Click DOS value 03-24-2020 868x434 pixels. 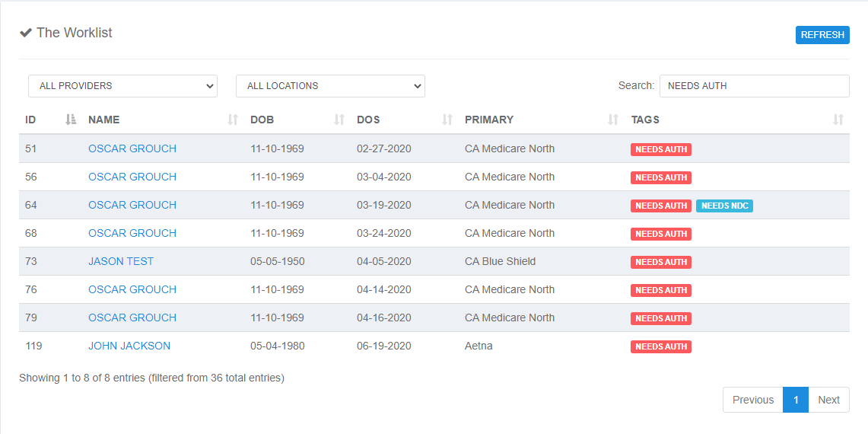click(384, 233)
